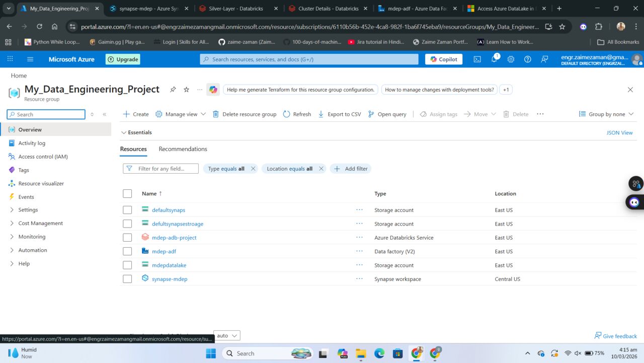This screenshot has height=363, width=644.
Task: Check the mdepdatalake row checkbox
Action: click(127, 265)
